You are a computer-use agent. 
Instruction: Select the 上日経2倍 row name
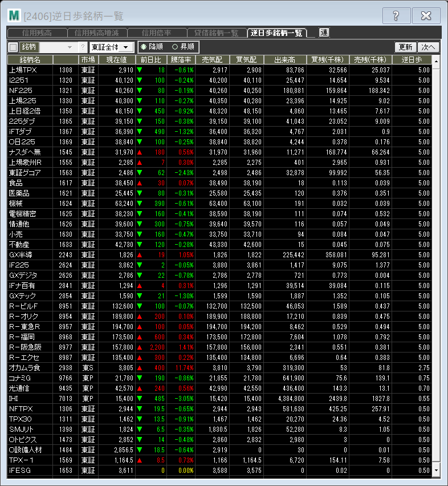point(25,111)
